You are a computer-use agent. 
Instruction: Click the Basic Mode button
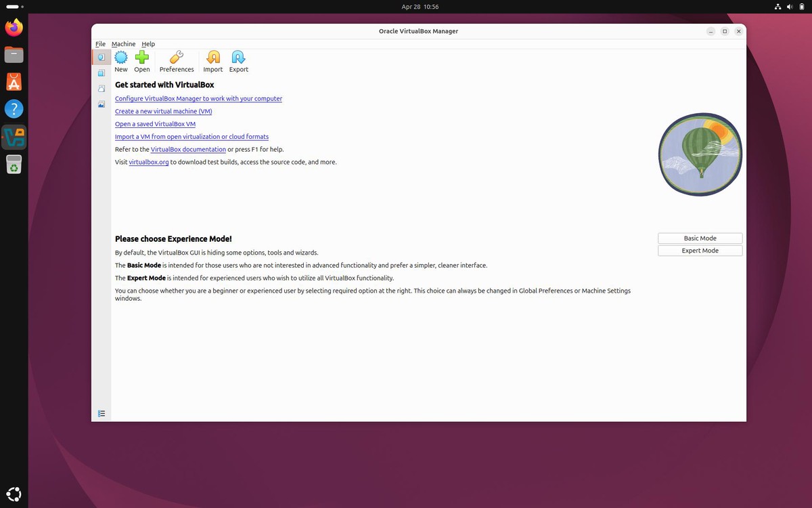tap(700, 238)
